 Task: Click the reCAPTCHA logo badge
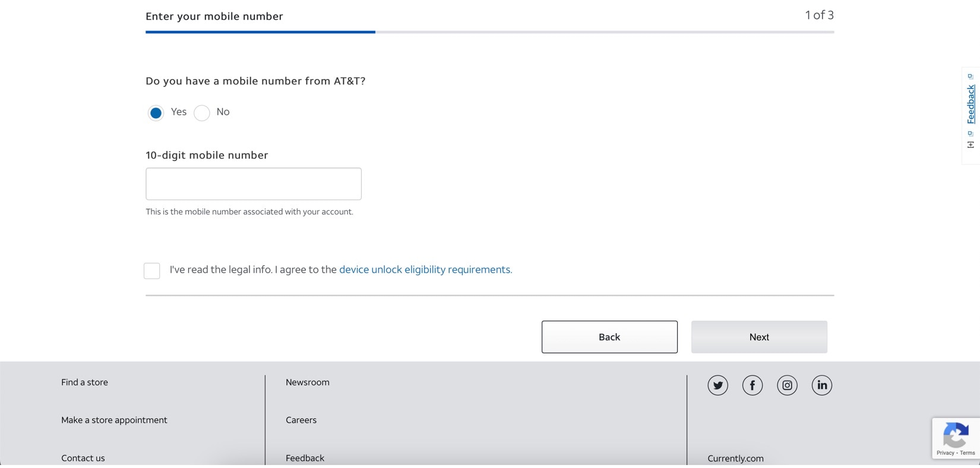tap(956, 435)
